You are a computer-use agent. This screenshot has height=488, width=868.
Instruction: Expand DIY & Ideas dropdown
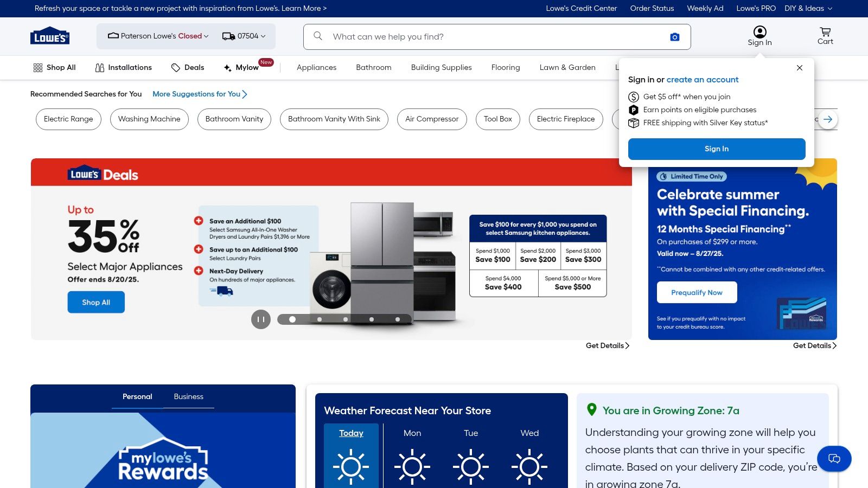tap(808, 8)
